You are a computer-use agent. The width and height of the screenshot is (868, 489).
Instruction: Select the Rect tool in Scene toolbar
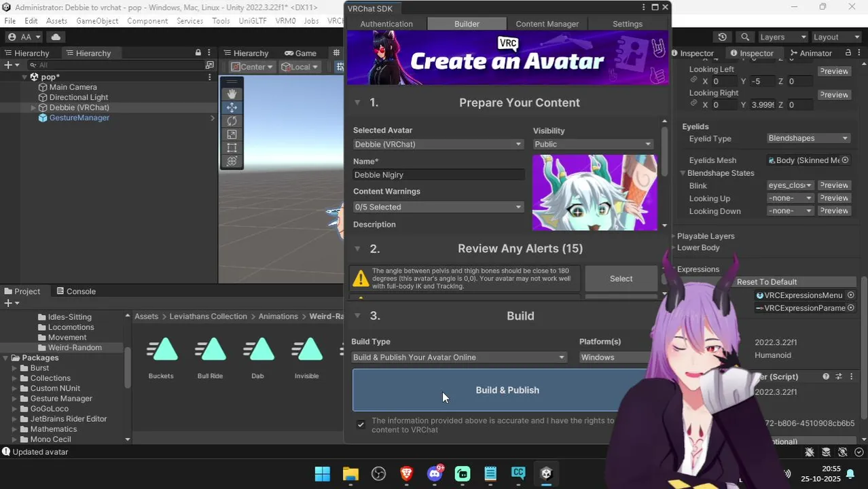(232, 147)
